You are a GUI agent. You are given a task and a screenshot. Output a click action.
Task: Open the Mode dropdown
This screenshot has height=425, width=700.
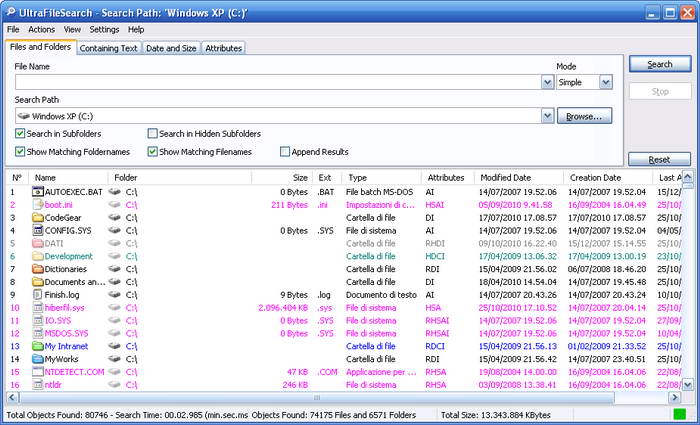[605, 82]
